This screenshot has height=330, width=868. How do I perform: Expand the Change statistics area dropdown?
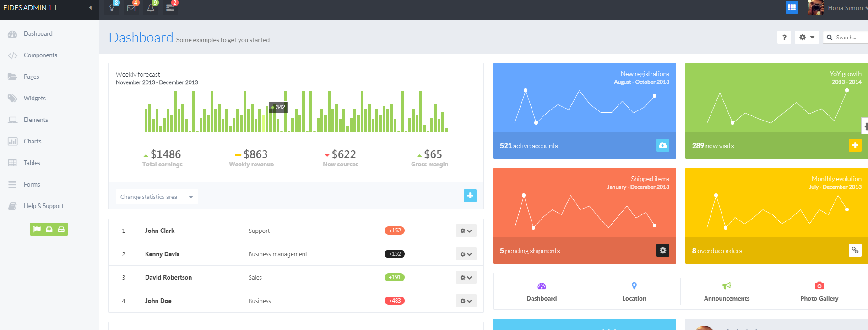click(x=157, y=197)
